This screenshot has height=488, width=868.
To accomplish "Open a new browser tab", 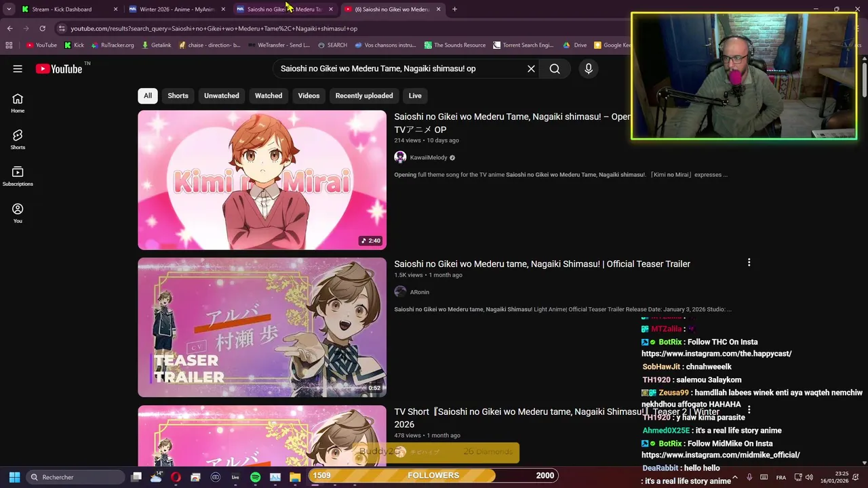I will [x=454, y=9].
